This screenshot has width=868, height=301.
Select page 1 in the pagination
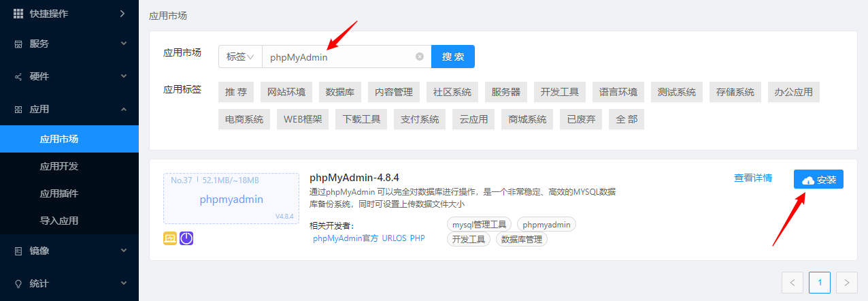[820, 282]
